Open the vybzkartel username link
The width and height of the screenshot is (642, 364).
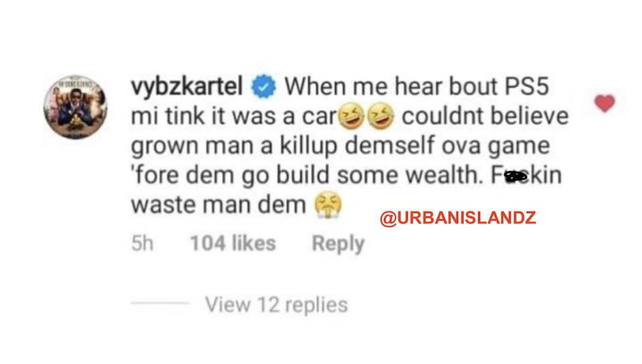point(187,87)
